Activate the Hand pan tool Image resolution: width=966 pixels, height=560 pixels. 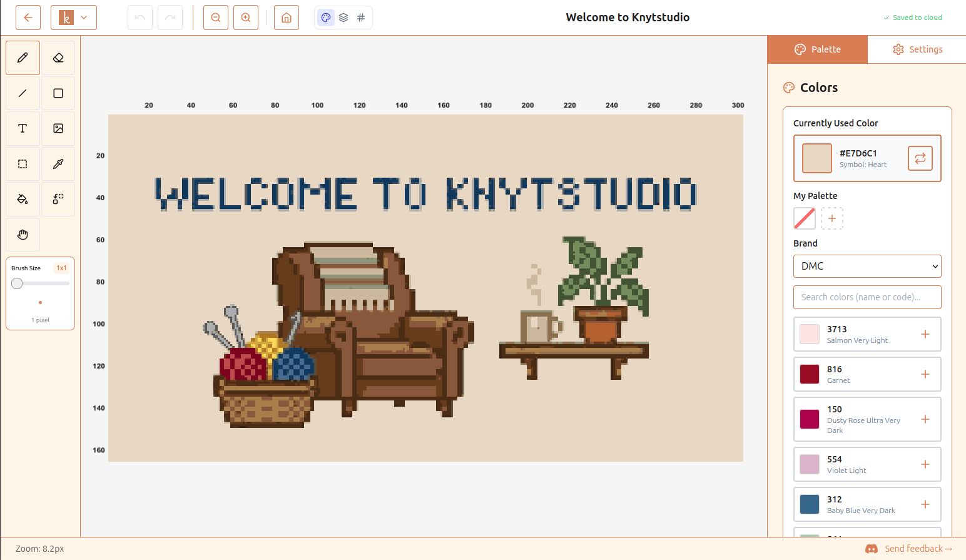23,235
